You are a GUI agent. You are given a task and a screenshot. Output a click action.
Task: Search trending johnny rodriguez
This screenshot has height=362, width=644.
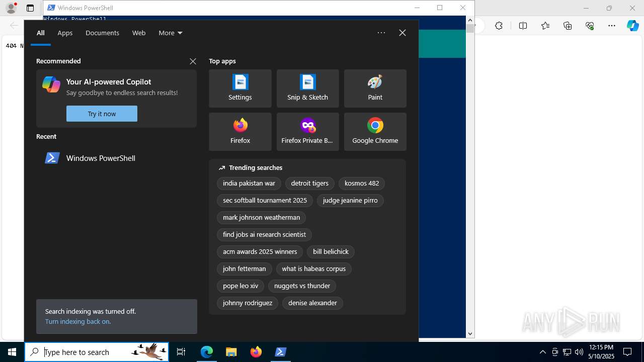pyautogui.click(x=248, y=303)
